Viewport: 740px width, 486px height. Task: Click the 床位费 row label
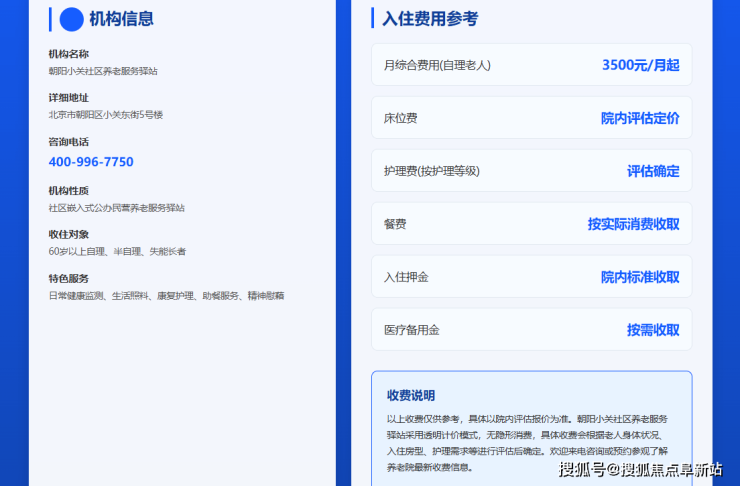pos(400,118)
